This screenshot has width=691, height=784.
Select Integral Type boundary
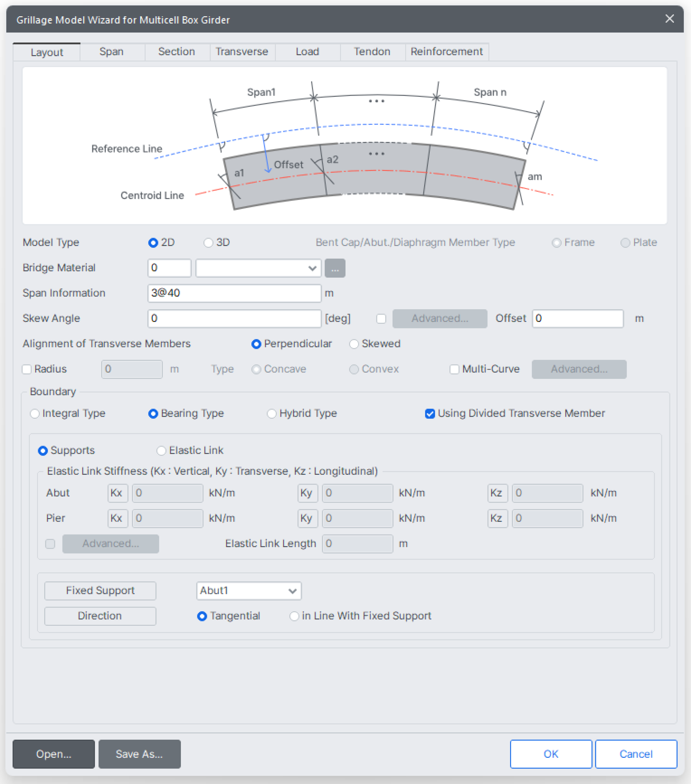coord(35,413)
